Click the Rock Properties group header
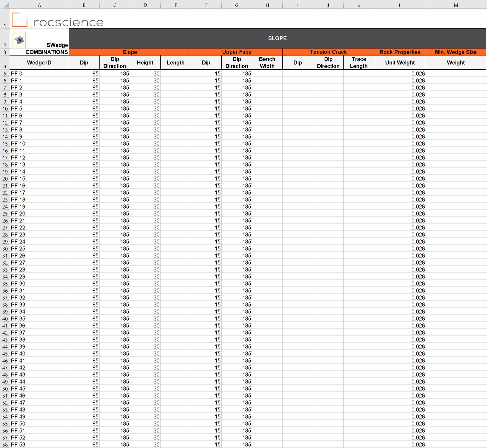The image size is (487, 448). (400, 52)
